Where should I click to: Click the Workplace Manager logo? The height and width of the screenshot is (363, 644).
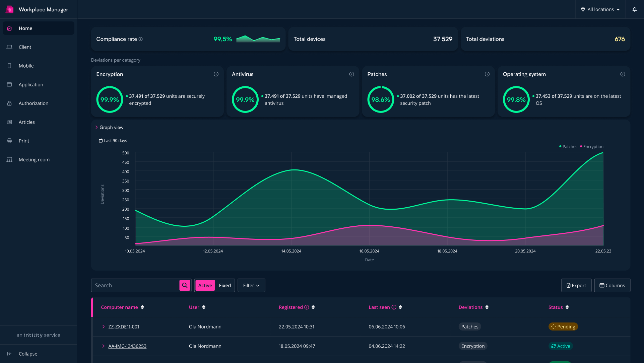coord(10,9)
